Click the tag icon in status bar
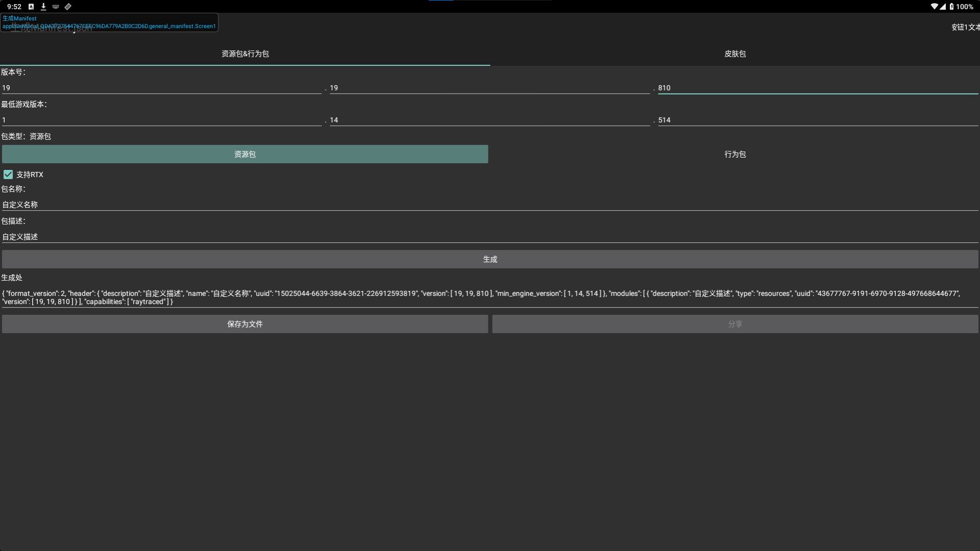The width and height of the screenshot is (980, 551). (68, 7)
